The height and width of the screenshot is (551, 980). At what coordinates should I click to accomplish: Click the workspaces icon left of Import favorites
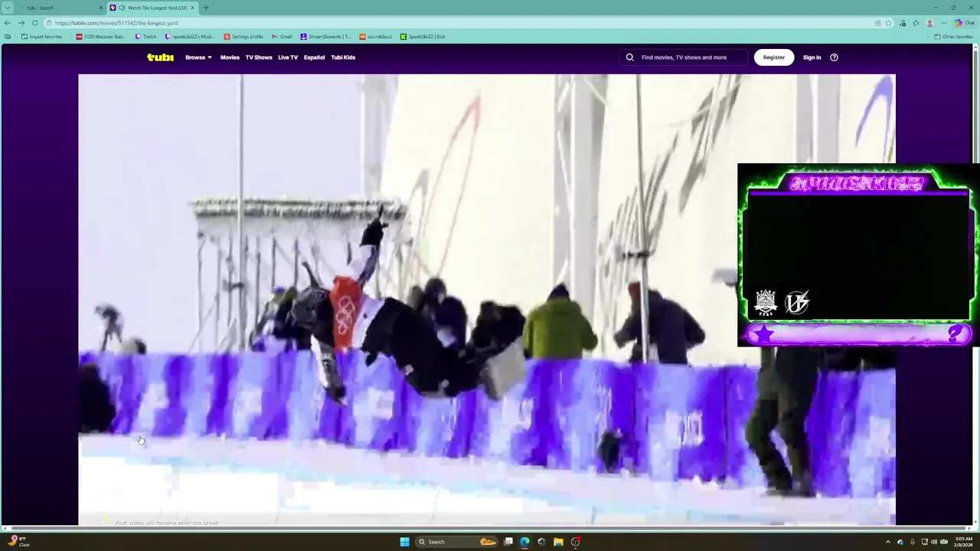(x=8, y=37)
